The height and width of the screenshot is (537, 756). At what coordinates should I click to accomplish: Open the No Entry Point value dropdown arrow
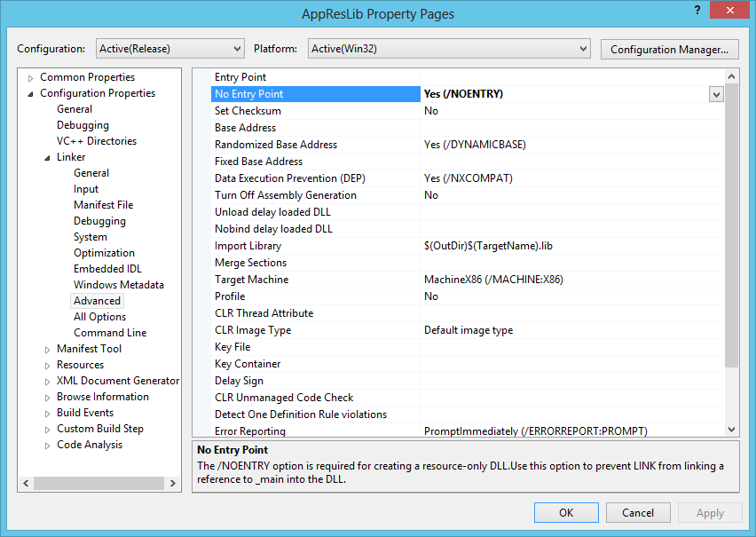click(x=716, y=94)
